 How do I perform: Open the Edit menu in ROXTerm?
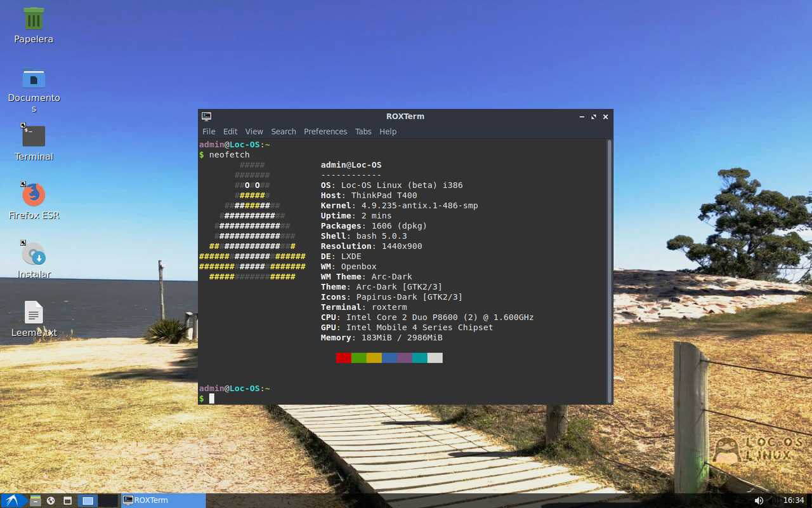pos(230,131)
